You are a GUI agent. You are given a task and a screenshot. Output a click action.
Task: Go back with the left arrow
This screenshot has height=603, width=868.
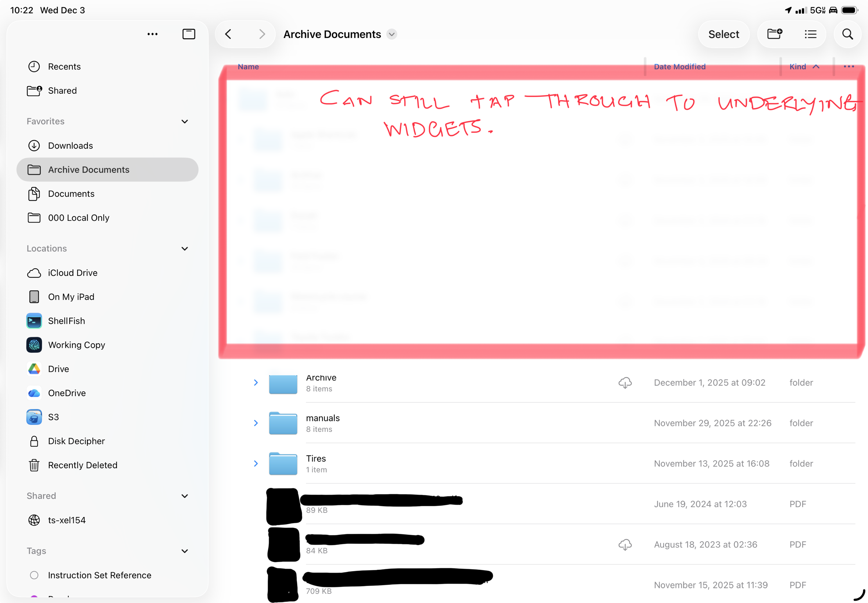228,34
